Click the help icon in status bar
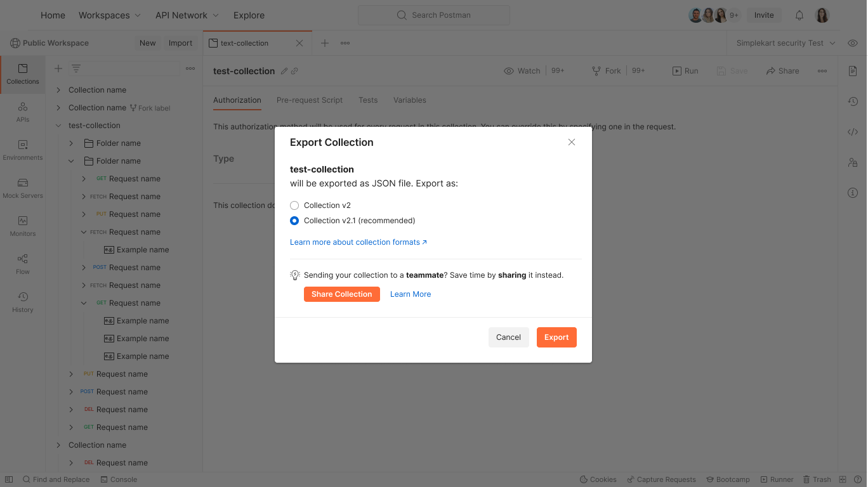 [x=857, y=479]
